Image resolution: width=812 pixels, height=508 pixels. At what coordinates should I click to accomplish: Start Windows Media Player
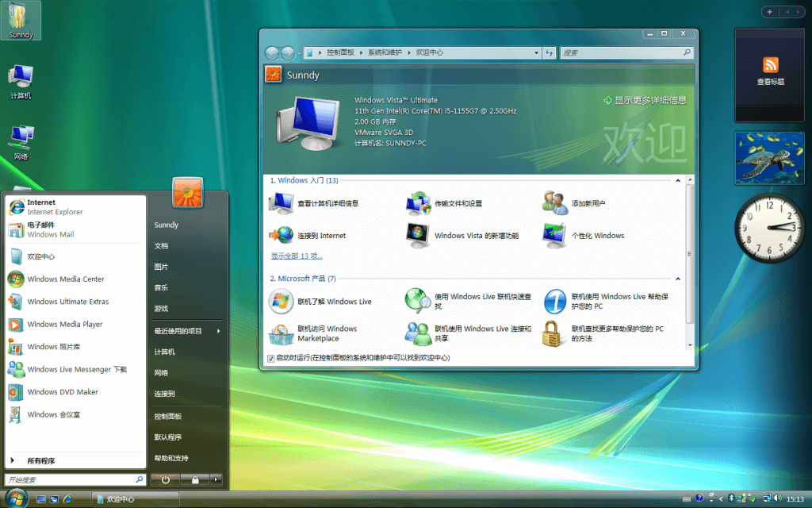[75, 324]
